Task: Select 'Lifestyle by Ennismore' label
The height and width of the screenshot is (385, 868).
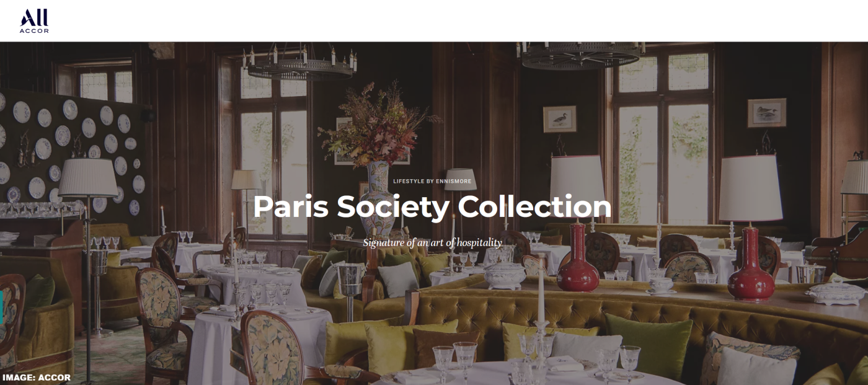Action: (432, 182)
